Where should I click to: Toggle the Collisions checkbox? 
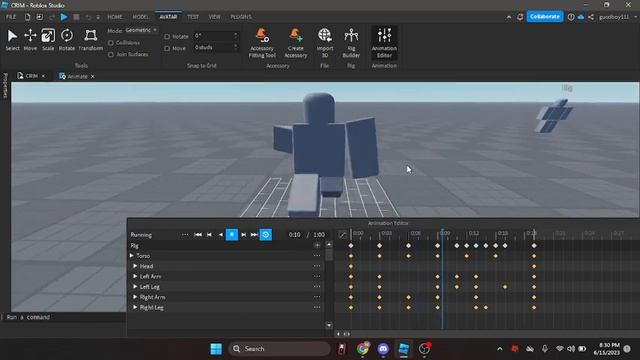[x=111, y=43]
